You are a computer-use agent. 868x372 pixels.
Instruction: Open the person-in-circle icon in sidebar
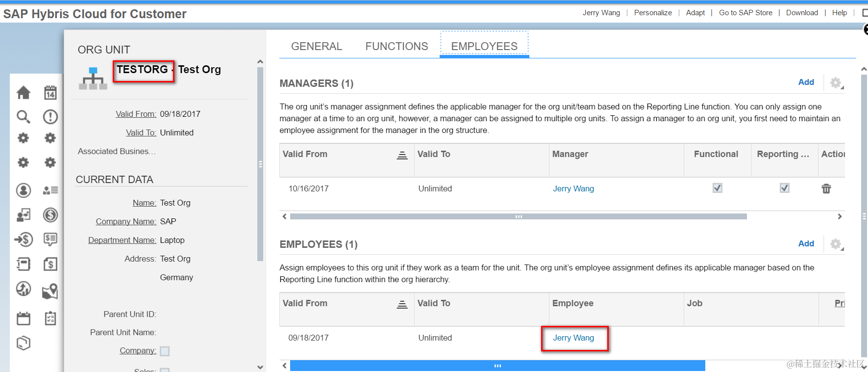click(x=24, y=190)
